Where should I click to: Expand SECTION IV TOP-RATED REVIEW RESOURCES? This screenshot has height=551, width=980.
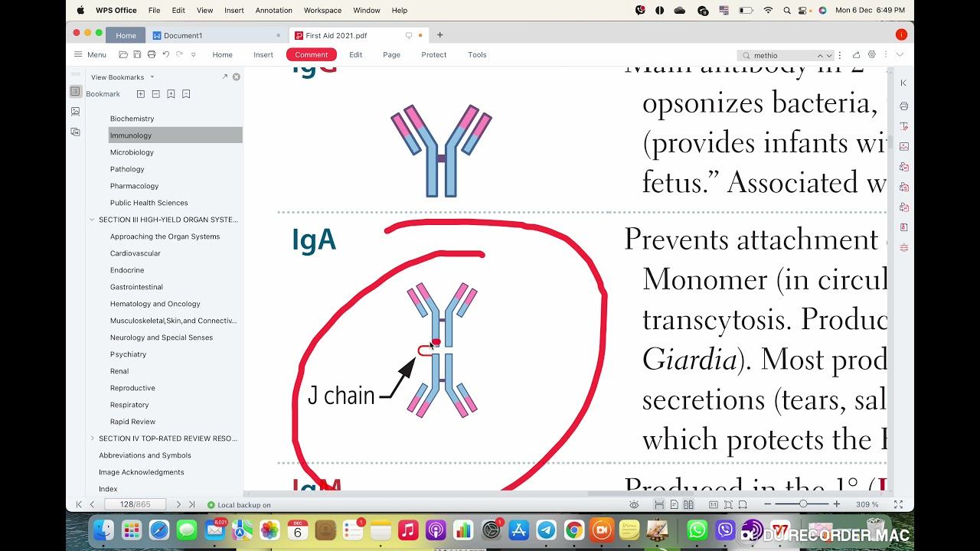point(92,439)
